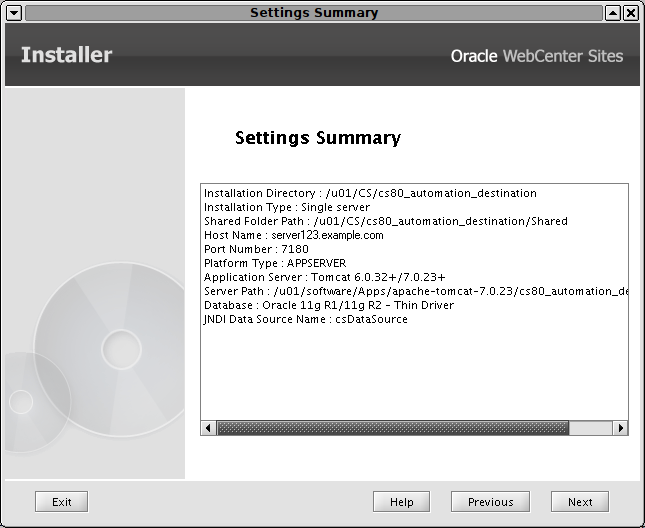
Task: Go back with the Previous button
Action: tap(490, 502)
